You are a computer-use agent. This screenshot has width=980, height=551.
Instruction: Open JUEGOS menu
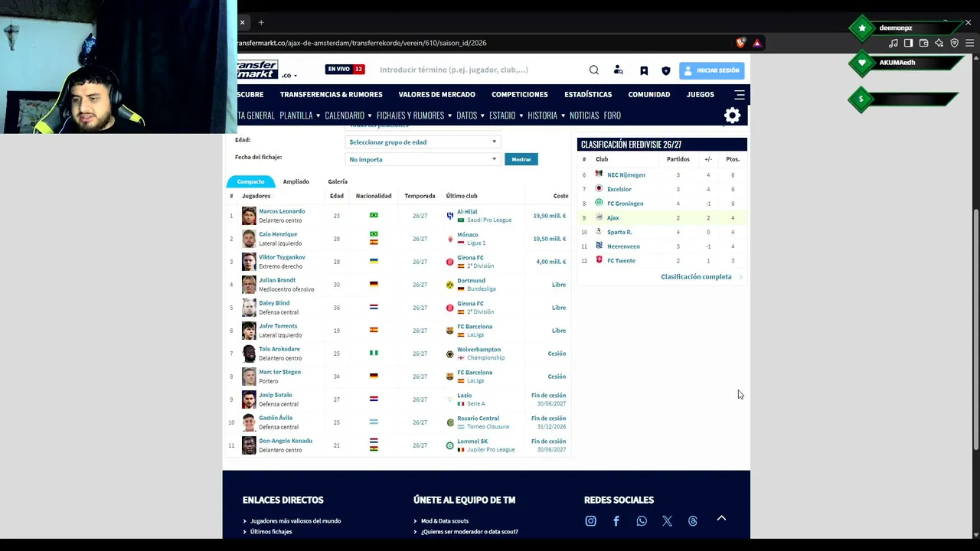[701, 95]
